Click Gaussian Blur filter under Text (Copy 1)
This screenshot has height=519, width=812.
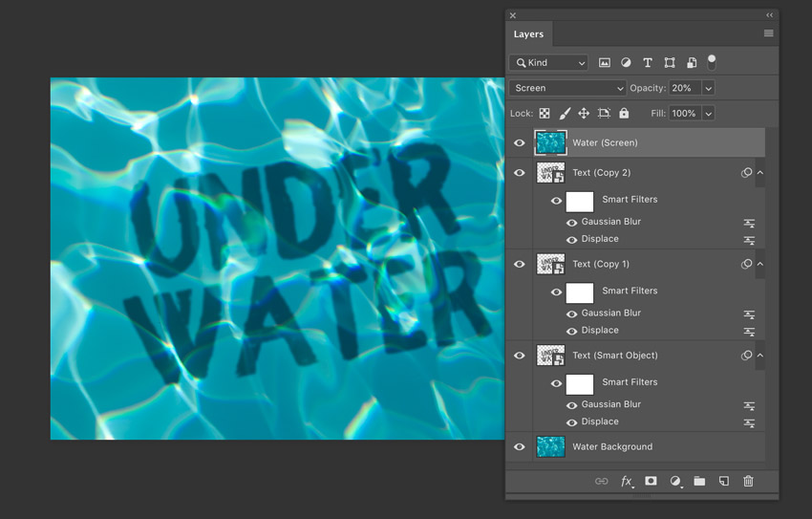pyautogui.click(x=611, y=313)
